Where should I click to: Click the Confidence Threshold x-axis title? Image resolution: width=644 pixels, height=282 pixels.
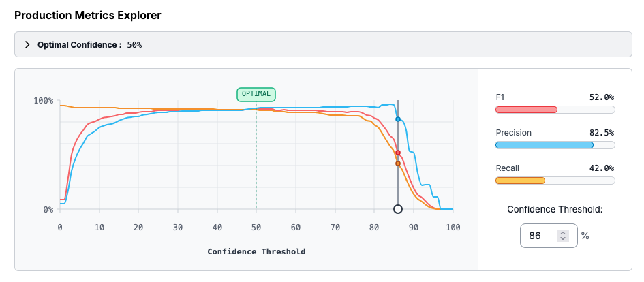256,251
